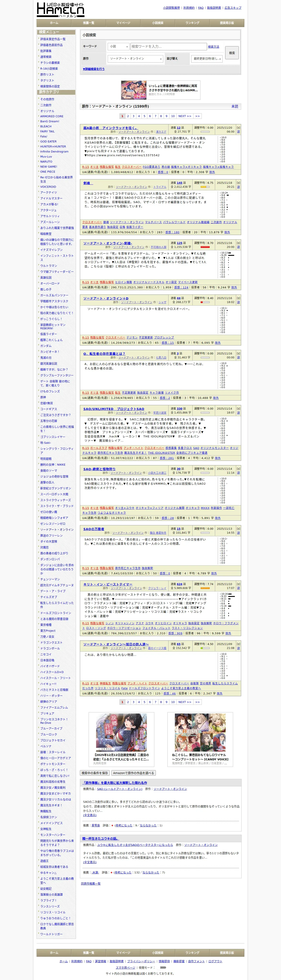This screenshot has width=281, height=980.
Task: Click the 検索 search button
Action: [232, 53]
